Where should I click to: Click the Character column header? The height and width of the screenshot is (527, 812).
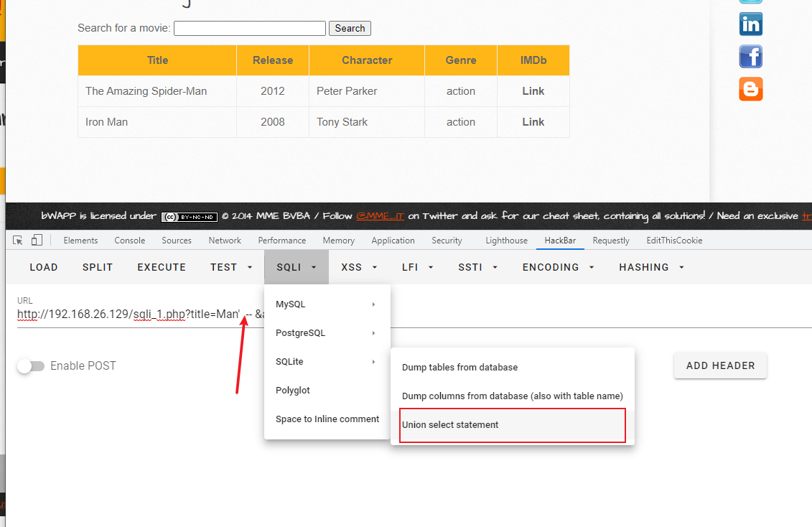(367, 60)
